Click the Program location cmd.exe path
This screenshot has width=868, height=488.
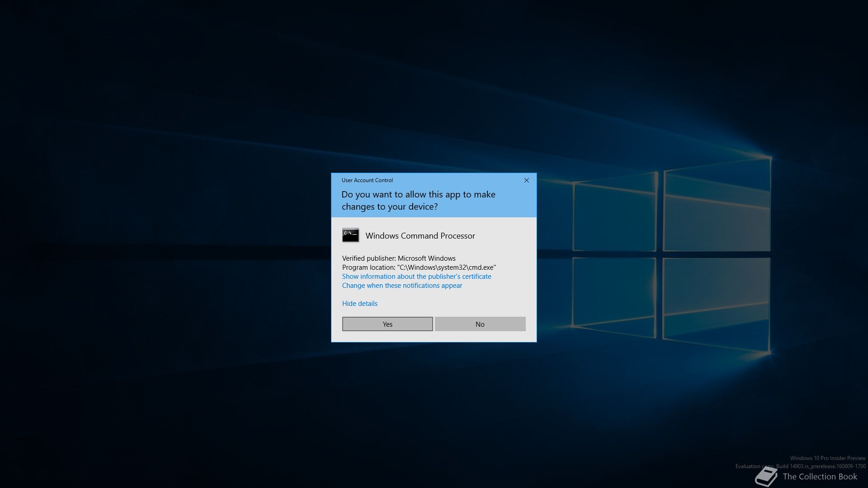419,267
